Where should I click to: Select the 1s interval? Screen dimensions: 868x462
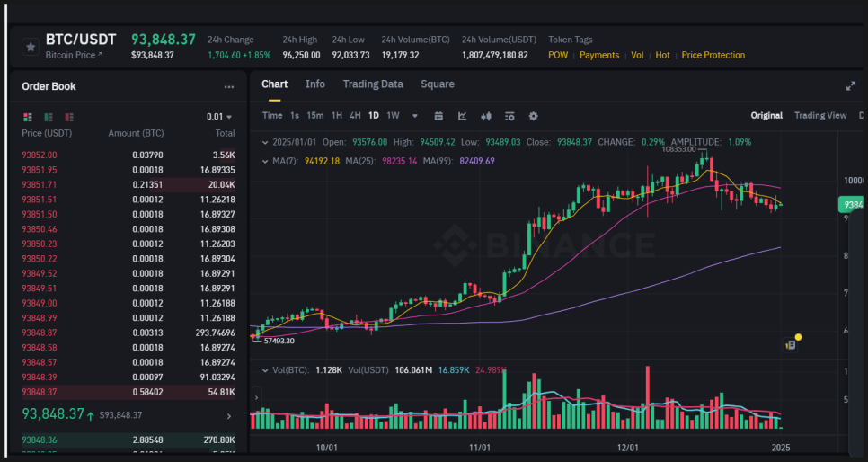(295, 115)
